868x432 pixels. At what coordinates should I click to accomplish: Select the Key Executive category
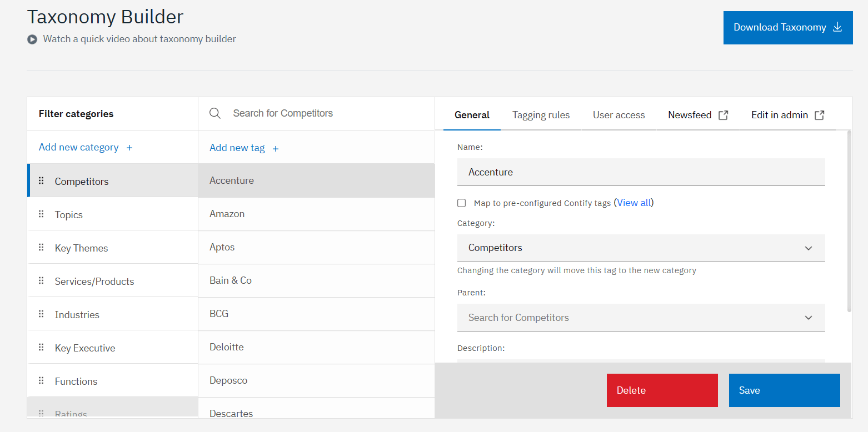click(113, 348)
